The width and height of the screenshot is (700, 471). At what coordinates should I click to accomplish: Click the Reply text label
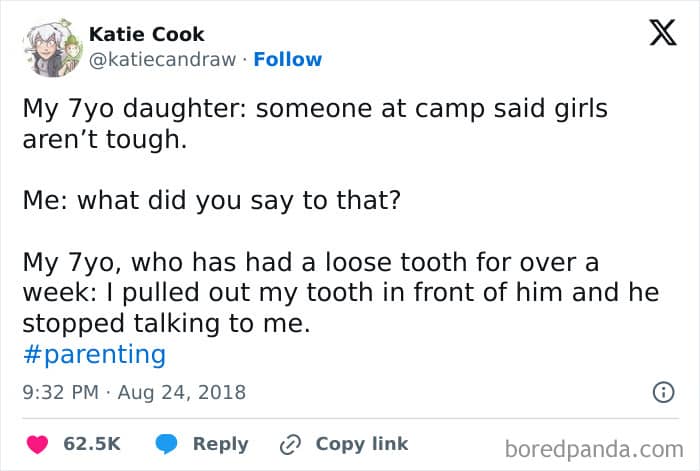220,444
